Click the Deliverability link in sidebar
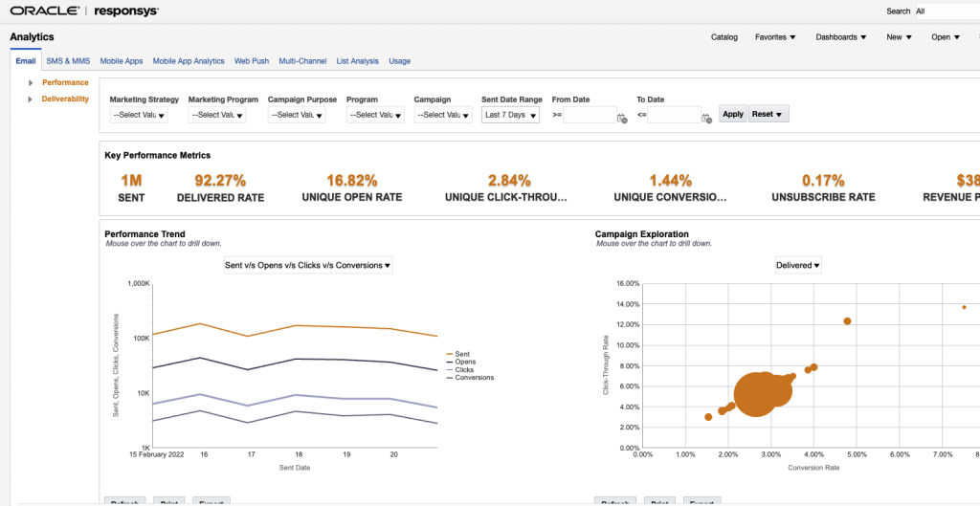Image resolution: width=980 pixels, height=506 pixels. [x=65, y=99]
